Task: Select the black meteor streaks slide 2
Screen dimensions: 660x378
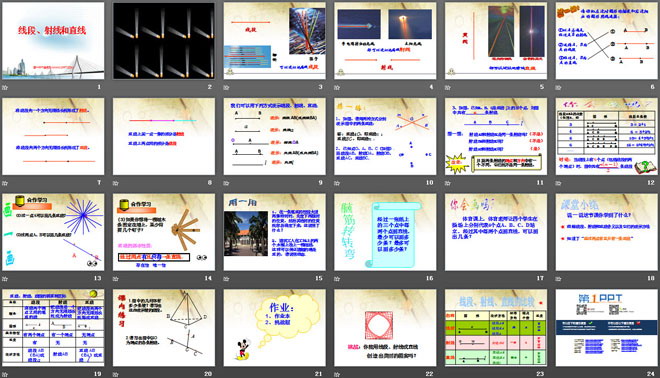Action: point(164,41)
